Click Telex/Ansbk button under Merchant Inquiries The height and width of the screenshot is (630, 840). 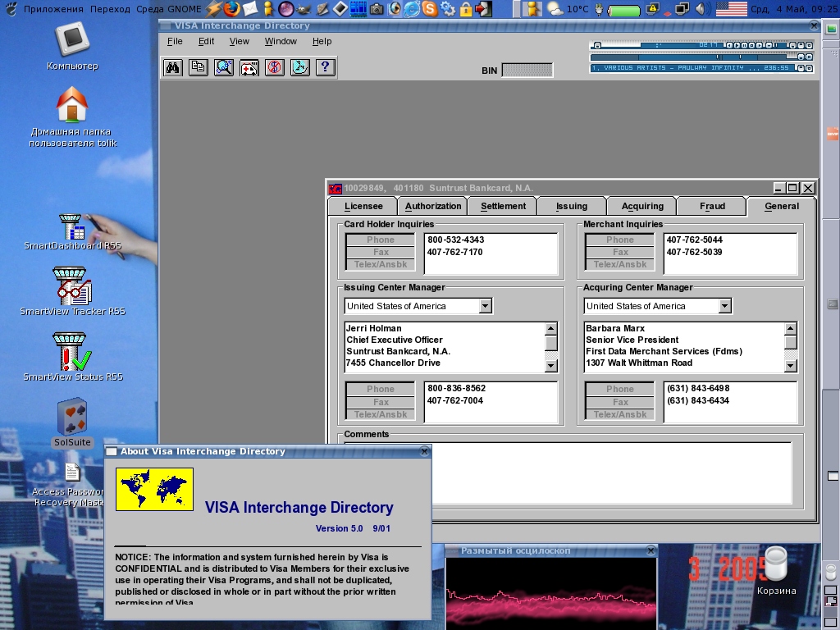pyautogui.click(x=620, y=264)
